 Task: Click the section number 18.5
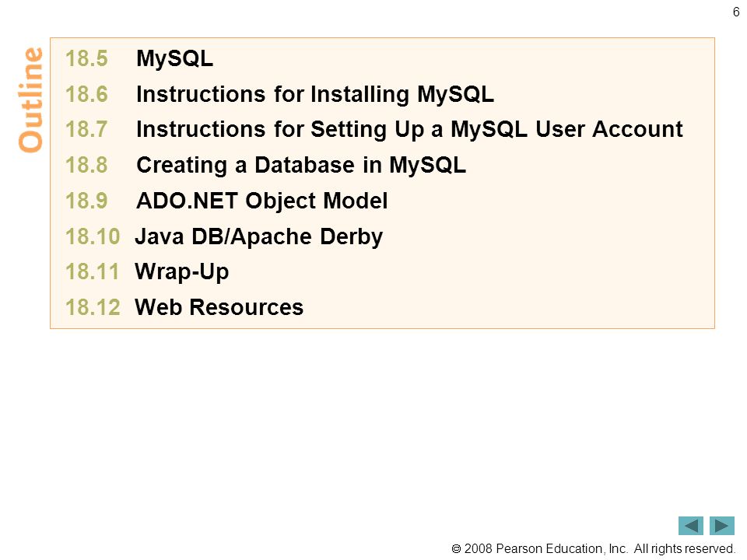(x=86, y=59)
